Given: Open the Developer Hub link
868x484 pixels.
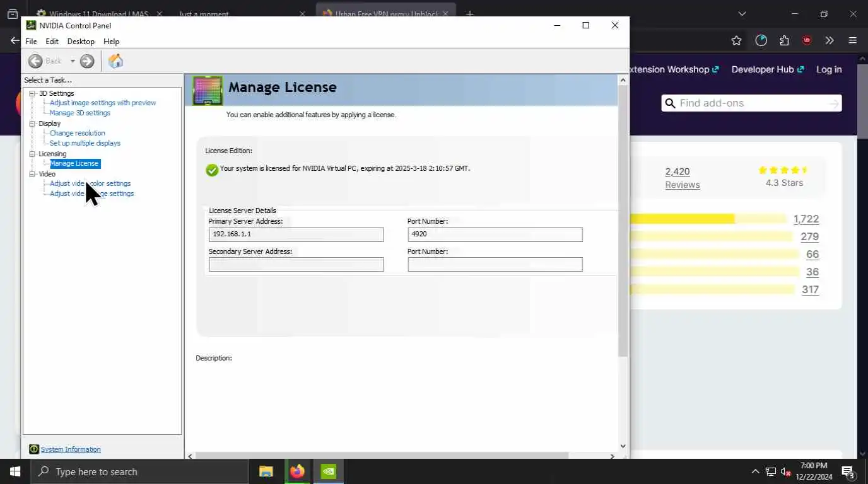Looking at the screenshot, I should click(x=768, y=69).
